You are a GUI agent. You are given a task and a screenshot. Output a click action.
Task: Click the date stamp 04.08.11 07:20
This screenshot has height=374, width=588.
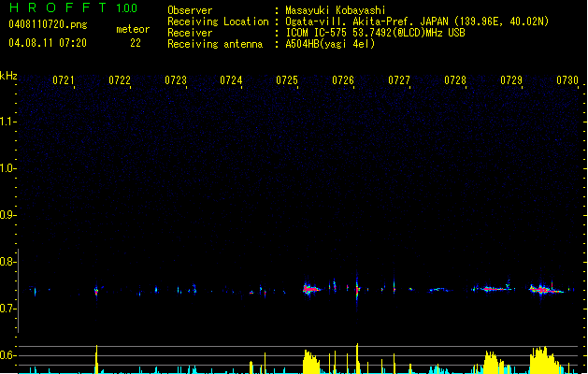(48, 43)
